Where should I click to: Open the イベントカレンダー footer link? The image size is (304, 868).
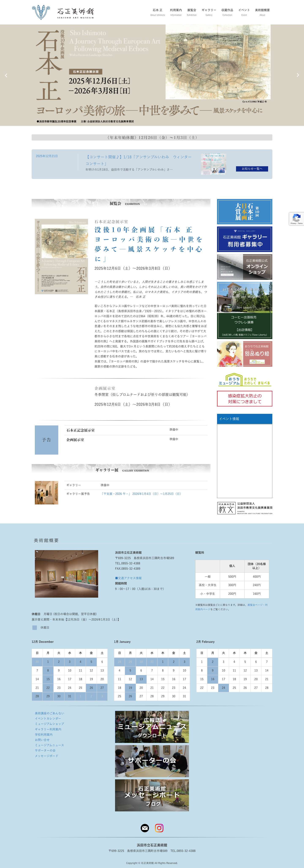(48, 719)
